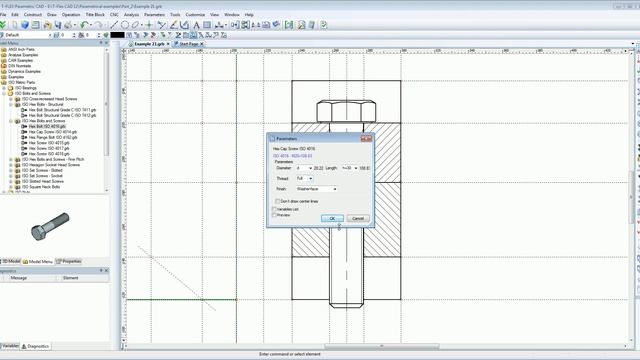Expand ISO Hexagon Socket Head Screws folder
The height and width of the screenshot is (360, 640).
pos(11,165)
